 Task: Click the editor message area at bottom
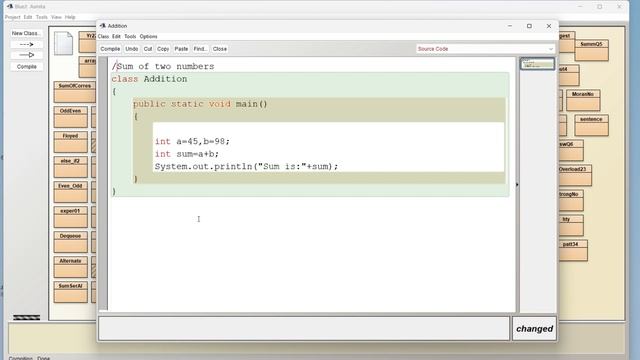pos(304,328)
